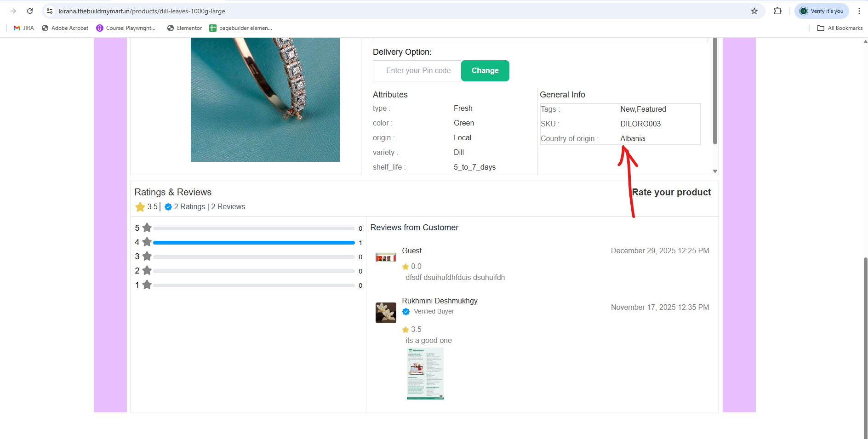868x439 pixels.
Task: Click the type attribute value Fresh
Action: [463, 108]
